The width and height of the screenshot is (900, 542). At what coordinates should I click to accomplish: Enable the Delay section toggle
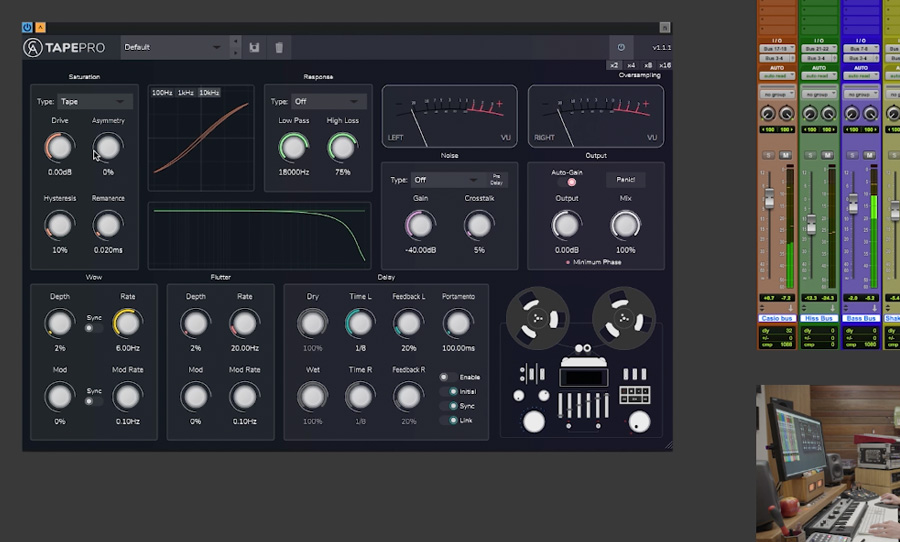pyautogui.click(x=448, y=377)
